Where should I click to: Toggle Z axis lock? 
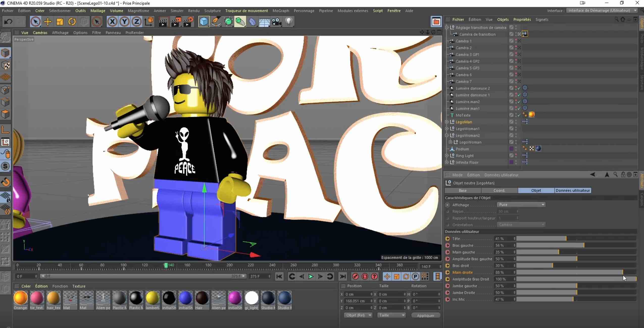(136, 21)
